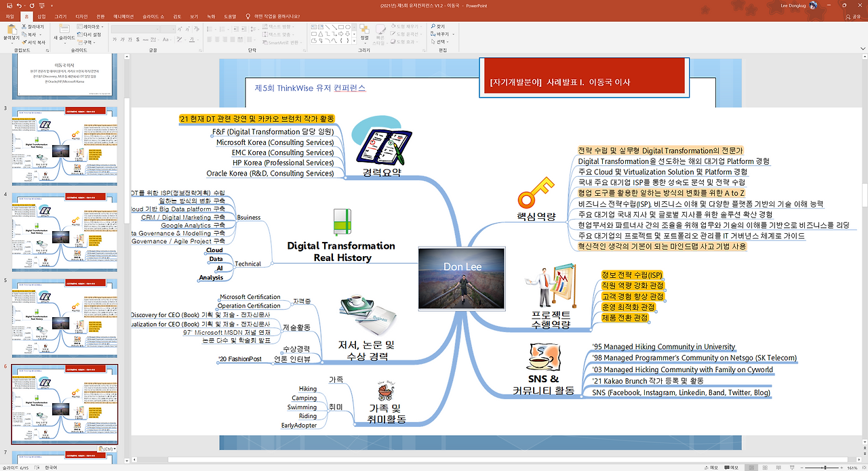Screen dimensions: 868x471
Task: Select the rectangle shape in shapes gallery
Action: point(340,26)
